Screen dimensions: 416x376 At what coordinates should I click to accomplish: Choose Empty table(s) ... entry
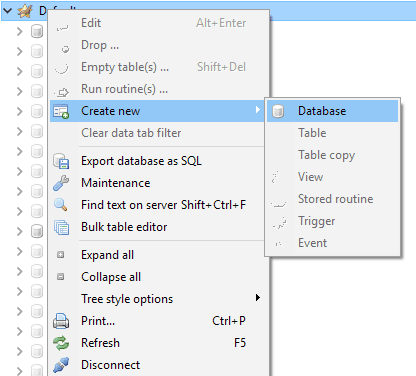[157, 67]
